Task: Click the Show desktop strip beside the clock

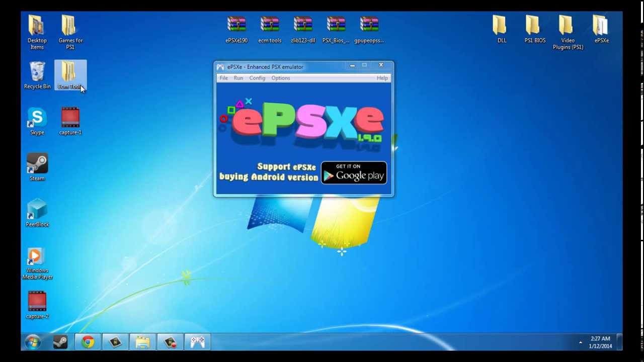Action: 620,342
